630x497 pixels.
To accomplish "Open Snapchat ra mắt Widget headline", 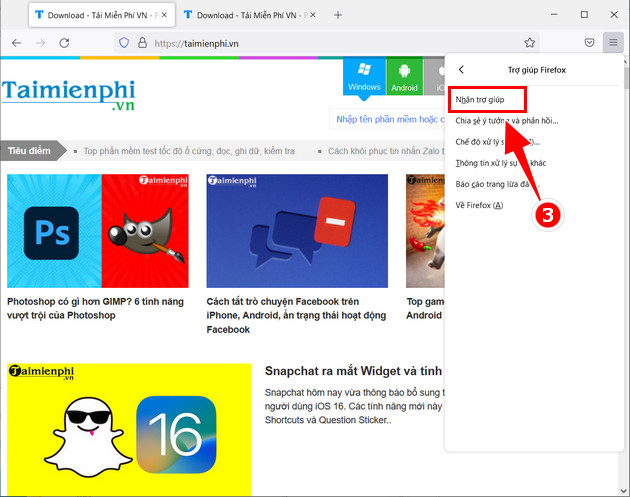I will [x=354, y=371].
